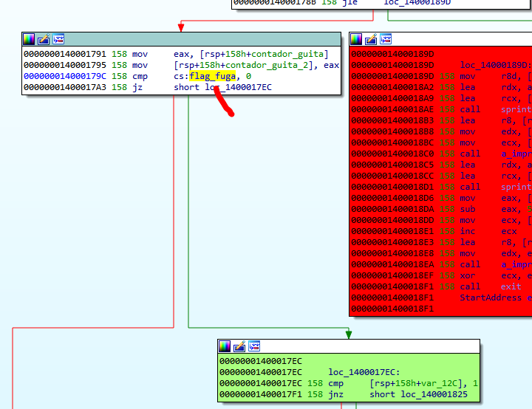Click the graph group icon in red block
The width and height of the screenshot is (532, 409).
[x=385, y=39]
